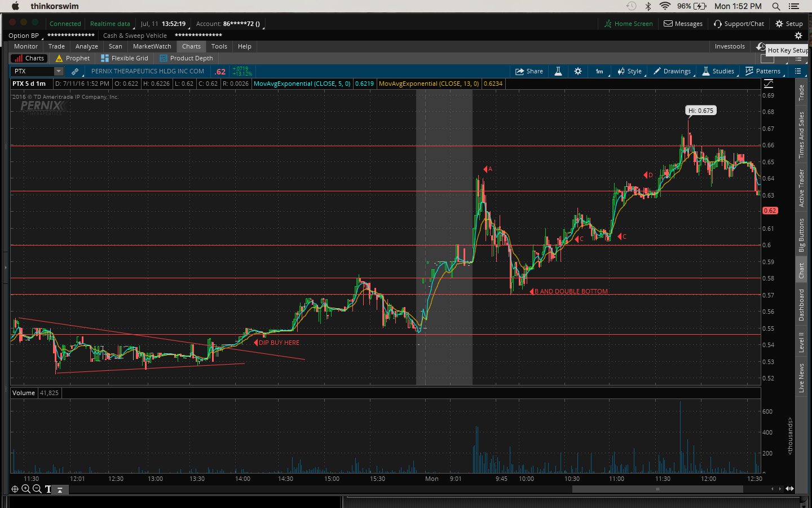Open the Big Buttons side tab

(x=801, y=235)
